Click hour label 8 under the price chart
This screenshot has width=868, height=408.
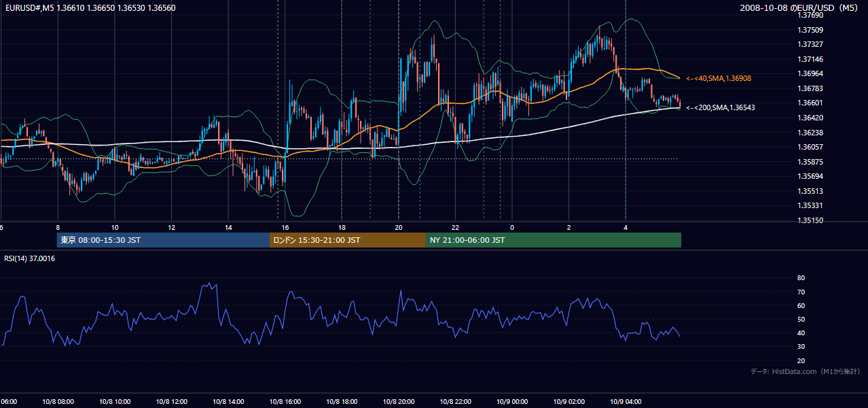(58, 227)
